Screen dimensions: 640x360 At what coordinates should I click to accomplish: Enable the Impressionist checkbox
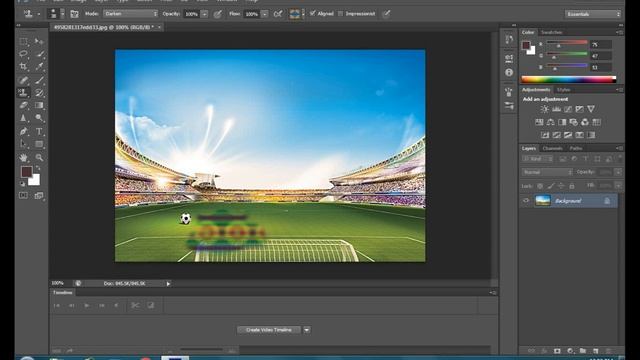pyautogui.click(x=340, y=13)
